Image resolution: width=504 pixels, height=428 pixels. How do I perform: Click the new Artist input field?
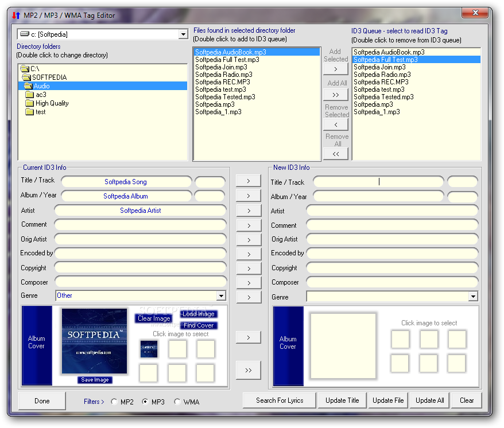point(392,211)
